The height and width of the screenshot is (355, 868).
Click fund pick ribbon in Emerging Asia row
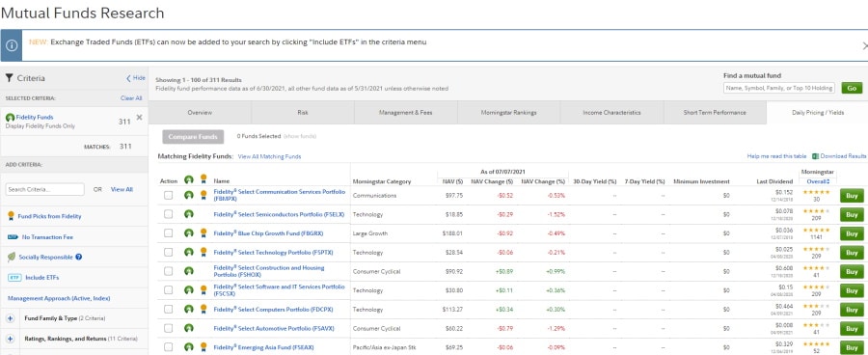click(203, 346)
